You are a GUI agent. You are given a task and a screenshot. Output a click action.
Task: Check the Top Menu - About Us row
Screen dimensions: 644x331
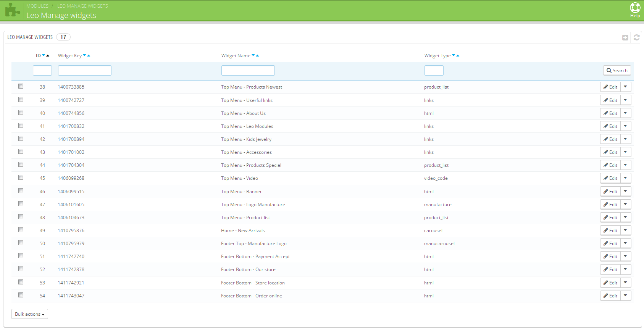click(x=21, y=113)
